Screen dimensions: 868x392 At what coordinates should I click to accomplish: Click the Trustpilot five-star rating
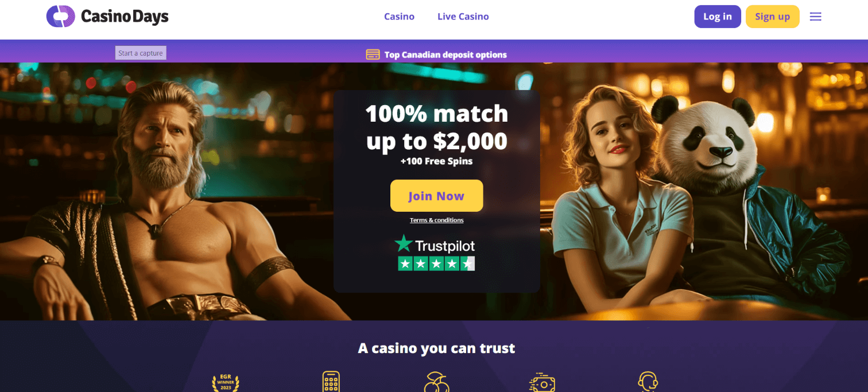436,263
